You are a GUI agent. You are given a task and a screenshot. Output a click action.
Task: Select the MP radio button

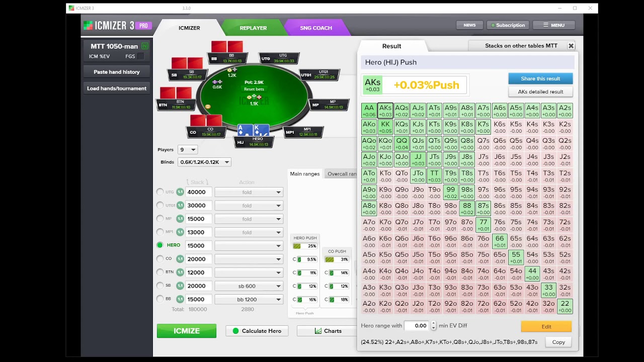[x=160, y=218]
